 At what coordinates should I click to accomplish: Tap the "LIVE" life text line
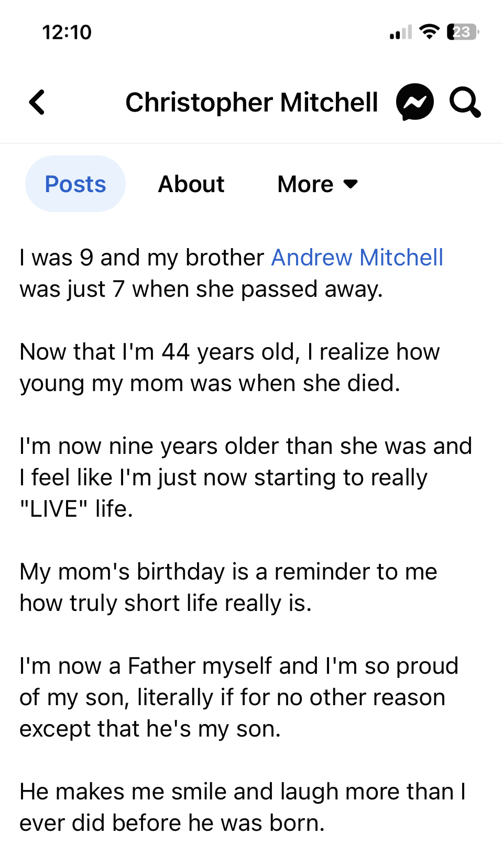tap(76, 509)
